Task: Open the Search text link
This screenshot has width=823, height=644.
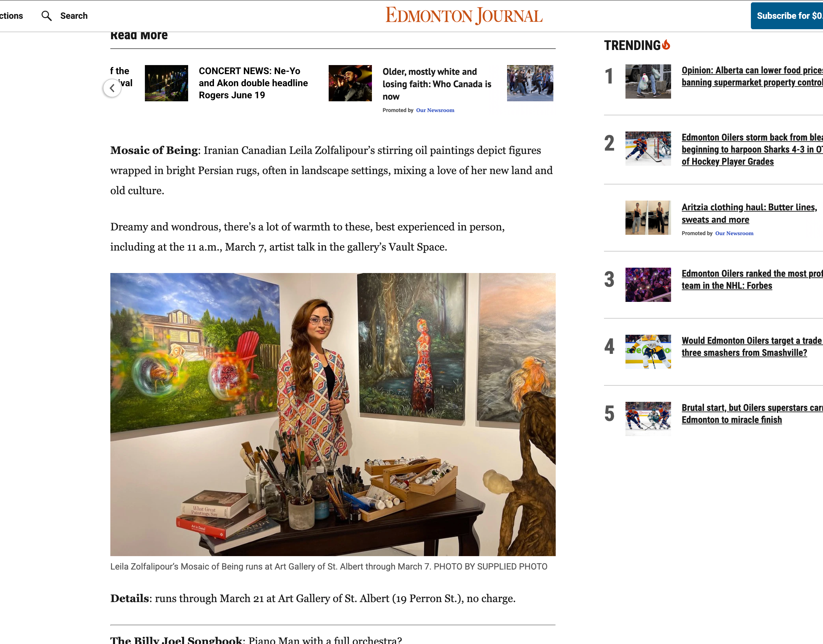Action: click(74, 16)
